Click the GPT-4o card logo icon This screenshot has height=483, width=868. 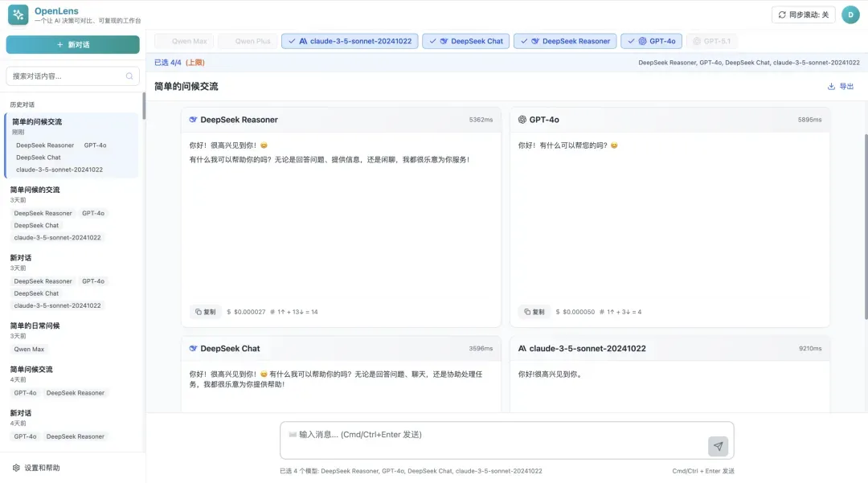point(522,120)
